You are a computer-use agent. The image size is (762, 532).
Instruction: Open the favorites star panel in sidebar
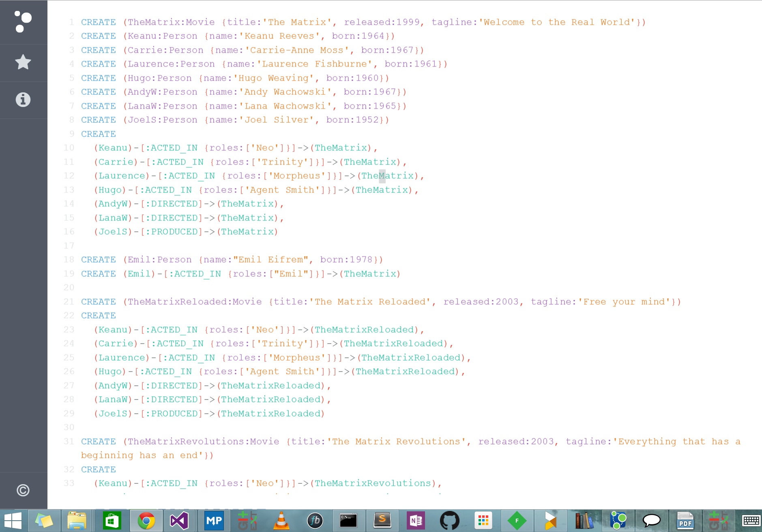click(23, 62)
